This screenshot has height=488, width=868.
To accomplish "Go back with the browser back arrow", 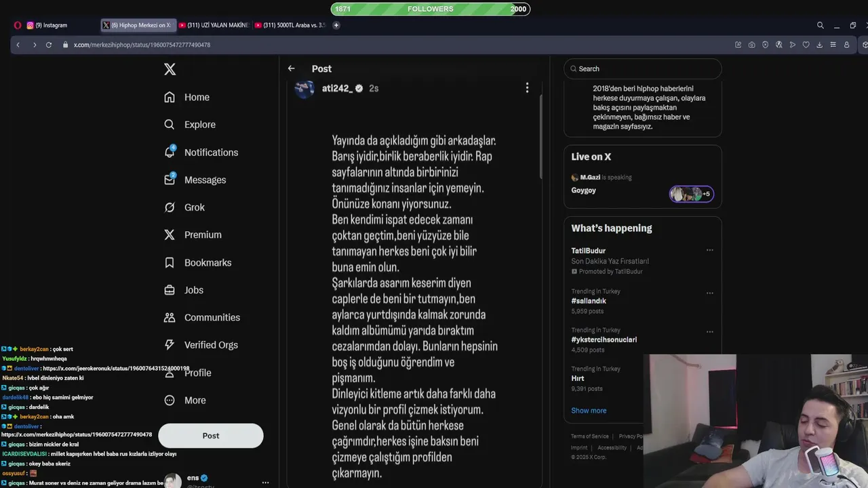I will pyautogui.click(x=18, y=45).
